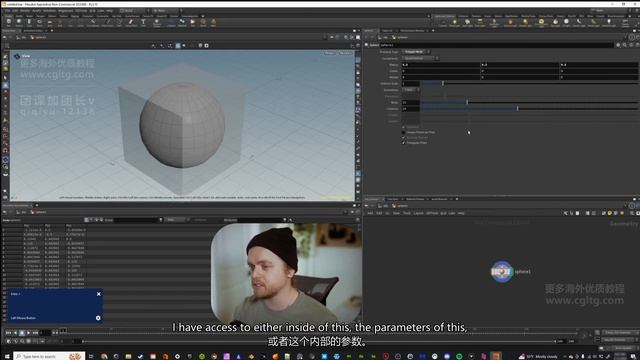Image resolution: width=640 pixels, height=360 pixels.
Task: Open Windows Task View
Action: tap(91, 356)
